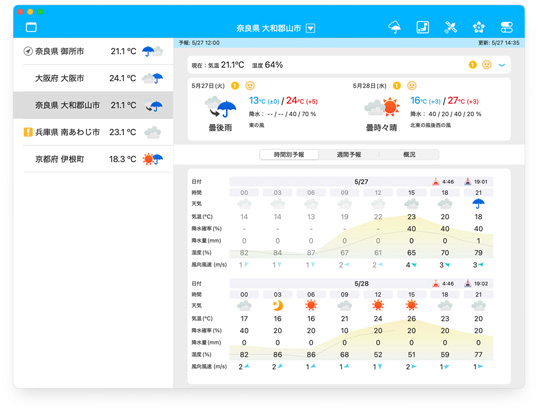Toggle sidebar with the window icon

[x=31, y=27]
